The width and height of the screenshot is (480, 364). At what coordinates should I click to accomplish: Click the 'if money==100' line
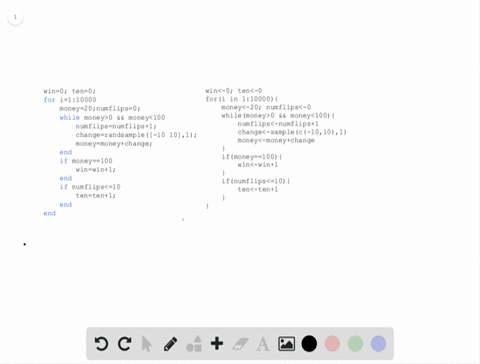tap(86, 161)
